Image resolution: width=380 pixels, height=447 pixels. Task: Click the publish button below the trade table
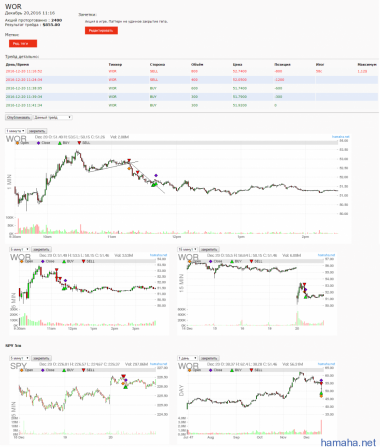pyautogui.click(x=19, y=117)
